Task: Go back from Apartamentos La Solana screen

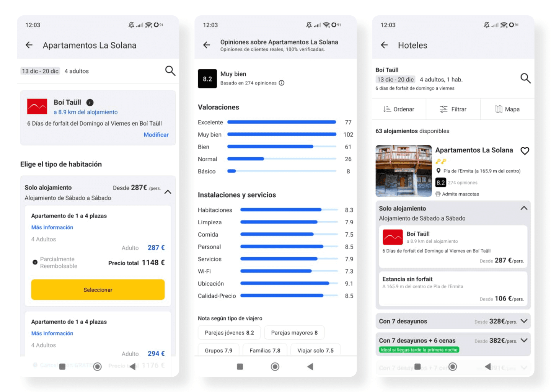Action: 29,45
